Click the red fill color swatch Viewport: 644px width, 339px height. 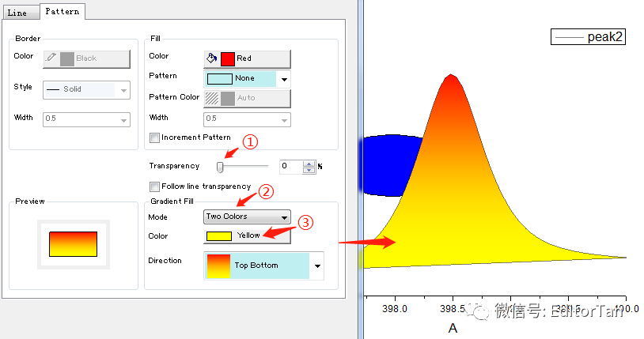click(228, 59)
